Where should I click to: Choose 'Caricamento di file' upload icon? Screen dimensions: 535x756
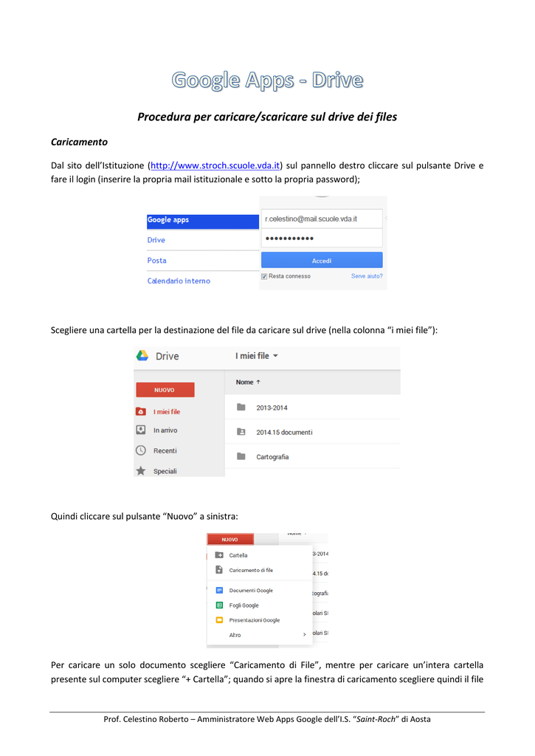(x=219, y=570)
